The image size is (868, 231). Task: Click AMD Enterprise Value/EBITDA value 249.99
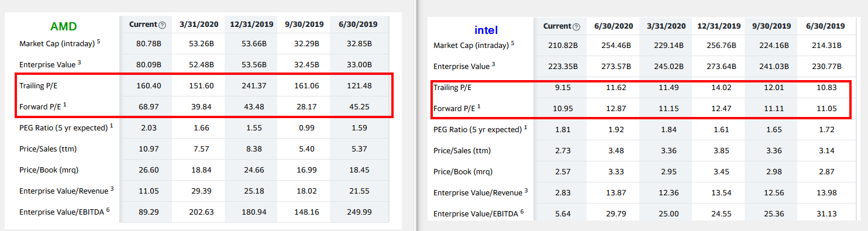[359, 212]
